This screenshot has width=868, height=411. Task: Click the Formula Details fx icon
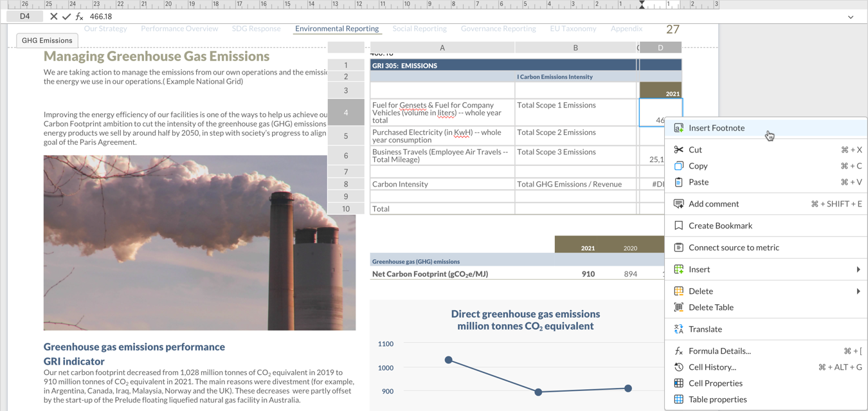678,351
